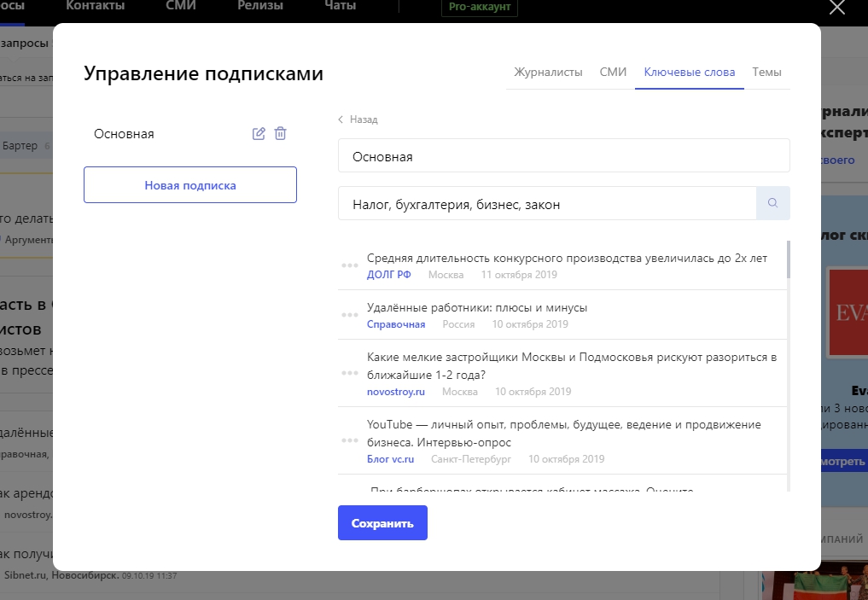Screen dimensions: 868x600
Task: Click three-dots icon beside Удалённые работники entry
Action: point(349,316)
